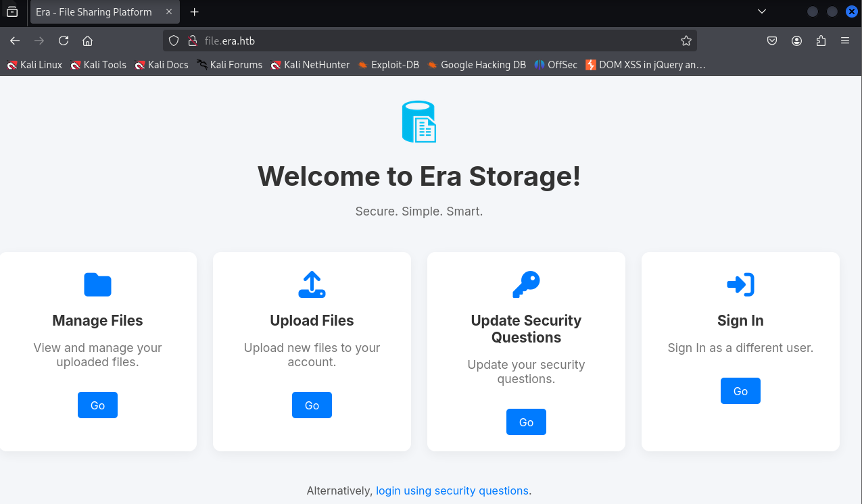Image resolution: width=862 pixels, height=504 pixels.
Task: Go to browser home page icon
Action: point(87,41)
